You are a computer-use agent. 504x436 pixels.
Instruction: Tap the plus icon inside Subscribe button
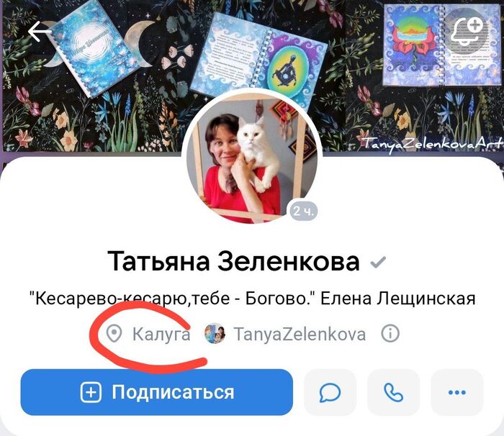coord(91,393)
